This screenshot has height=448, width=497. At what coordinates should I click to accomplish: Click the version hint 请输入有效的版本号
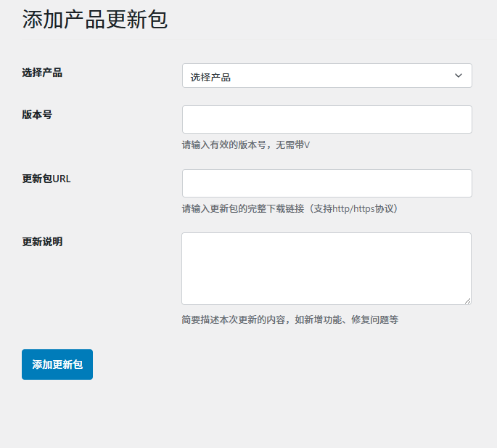coord(225,145)
